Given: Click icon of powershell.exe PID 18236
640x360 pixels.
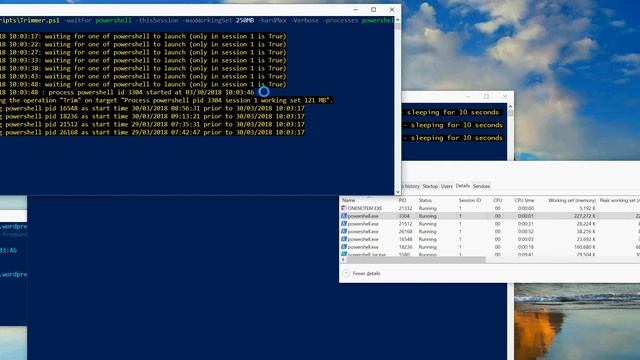Looking at the screenshot, I should pyautogui.click(x=344, y=247).
